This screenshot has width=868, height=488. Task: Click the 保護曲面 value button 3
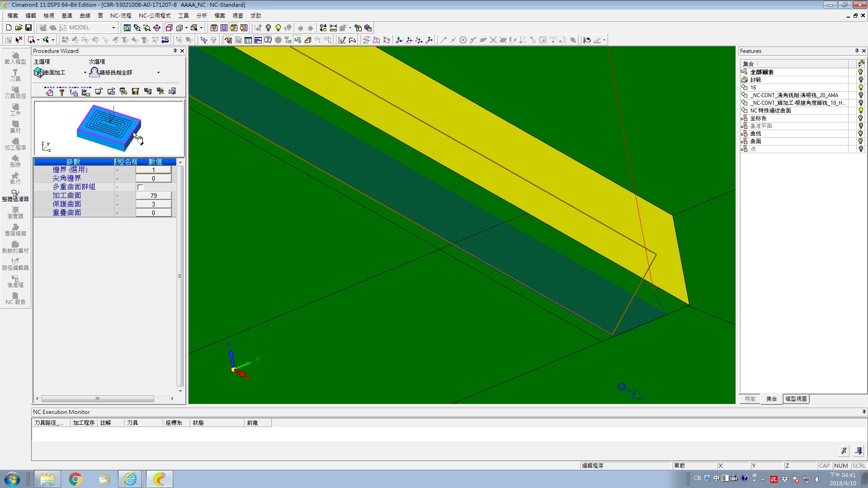pos(154,204)
